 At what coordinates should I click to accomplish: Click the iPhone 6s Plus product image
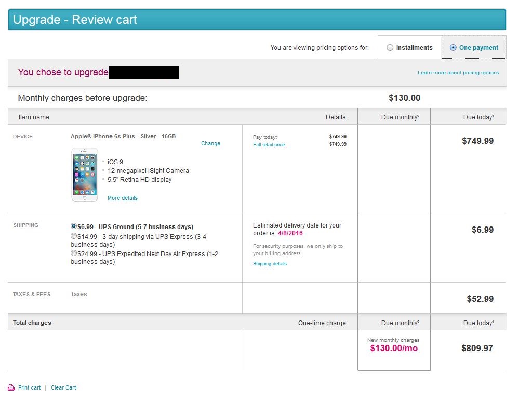point(85,175)
